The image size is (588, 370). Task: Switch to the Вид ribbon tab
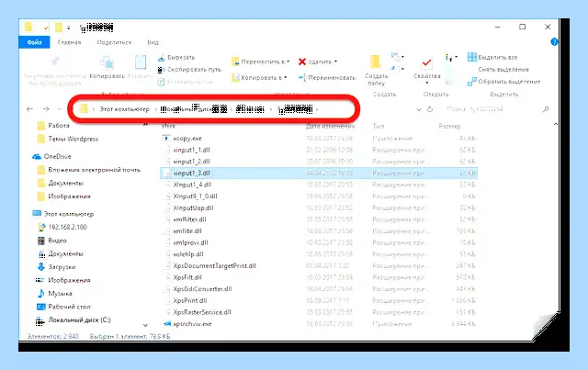(153, 42)
